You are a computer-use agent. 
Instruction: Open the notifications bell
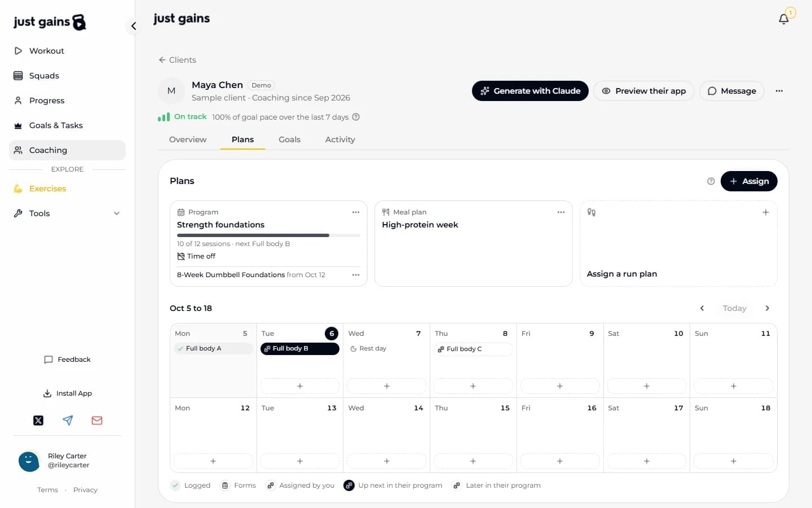tap(784, 19)
